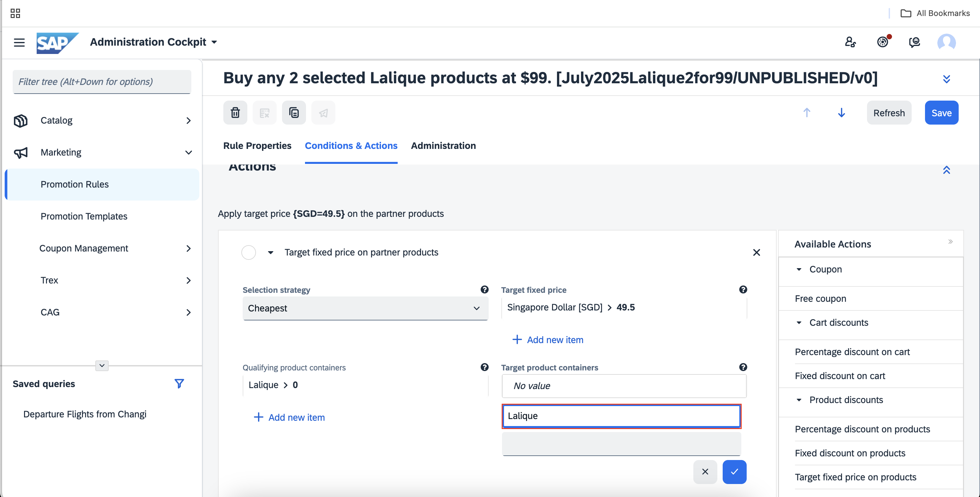Open Target fixed price help icon
This screenshot has width=980, height=497.
tap(743, 290)
